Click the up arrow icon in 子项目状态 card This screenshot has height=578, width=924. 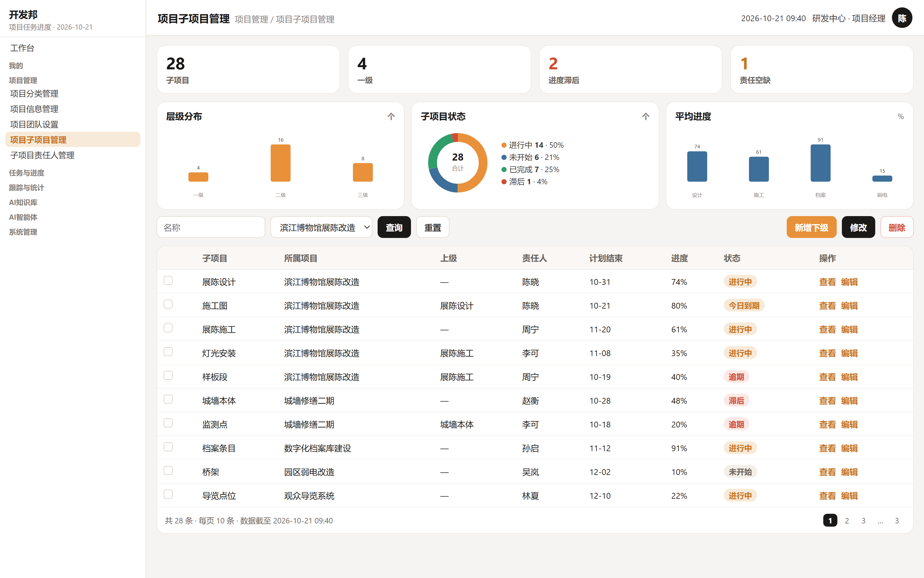point(645,116)
